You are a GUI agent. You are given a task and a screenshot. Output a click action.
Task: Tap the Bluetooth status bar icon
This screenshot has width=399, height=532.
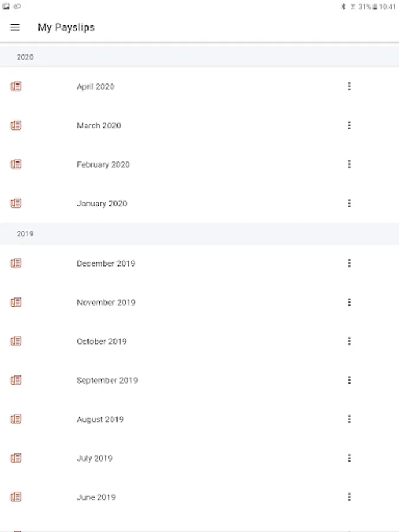click(x=343, y=7)
